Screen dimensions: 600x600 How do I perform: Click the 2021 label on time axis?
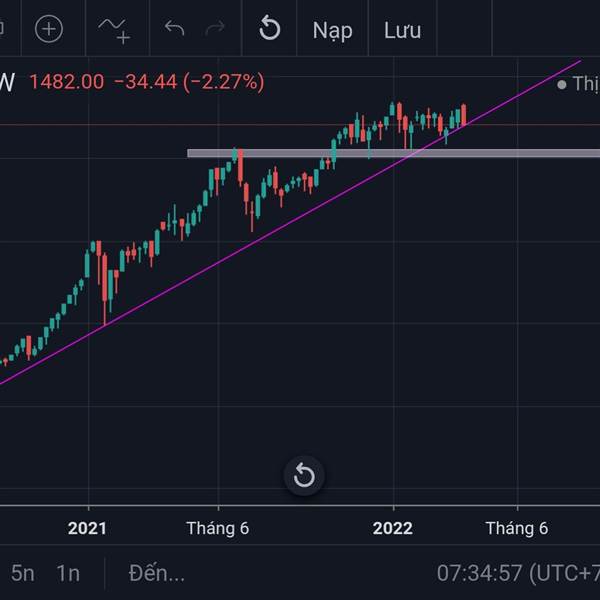tap(88, 528)
